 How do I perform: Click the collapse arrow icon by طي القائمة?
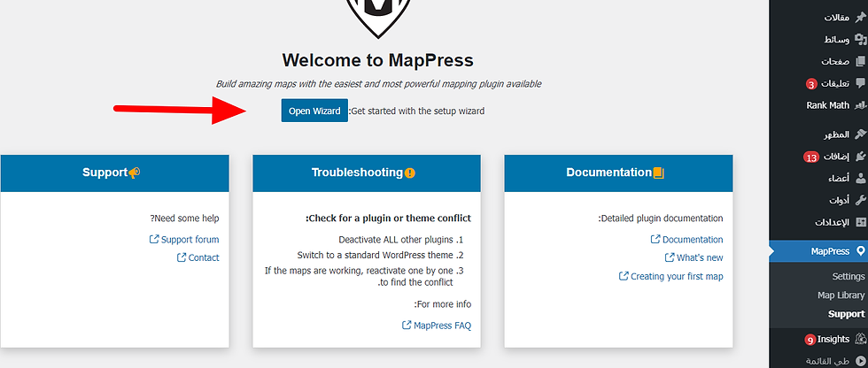click(860, 361)
